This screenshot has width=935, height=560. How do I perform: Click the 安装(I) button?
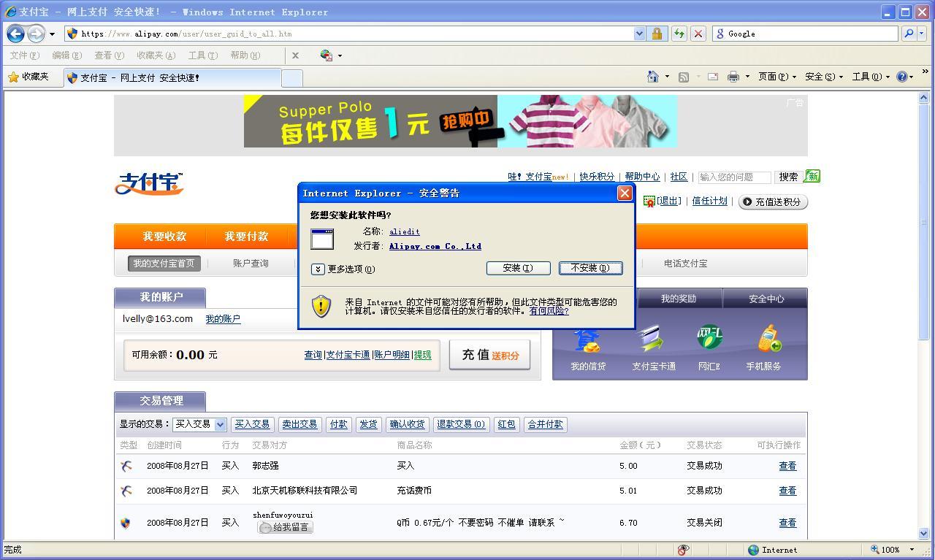point(518,268)
